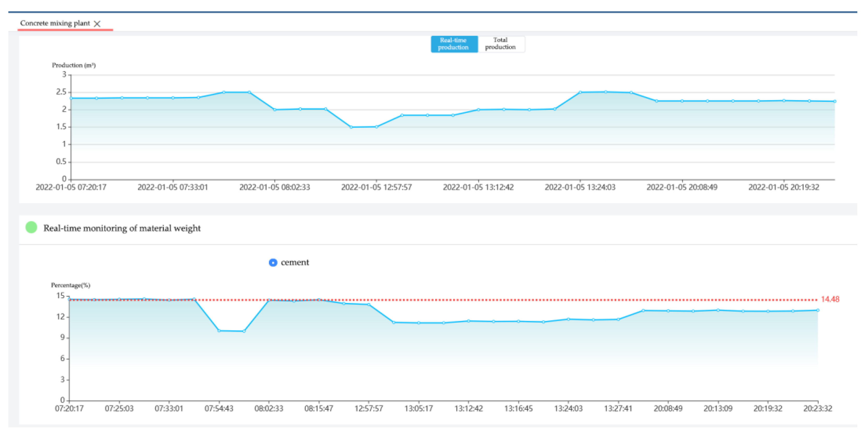Click the cement legend label
This screenshot has width=868, height=437.
295,262
